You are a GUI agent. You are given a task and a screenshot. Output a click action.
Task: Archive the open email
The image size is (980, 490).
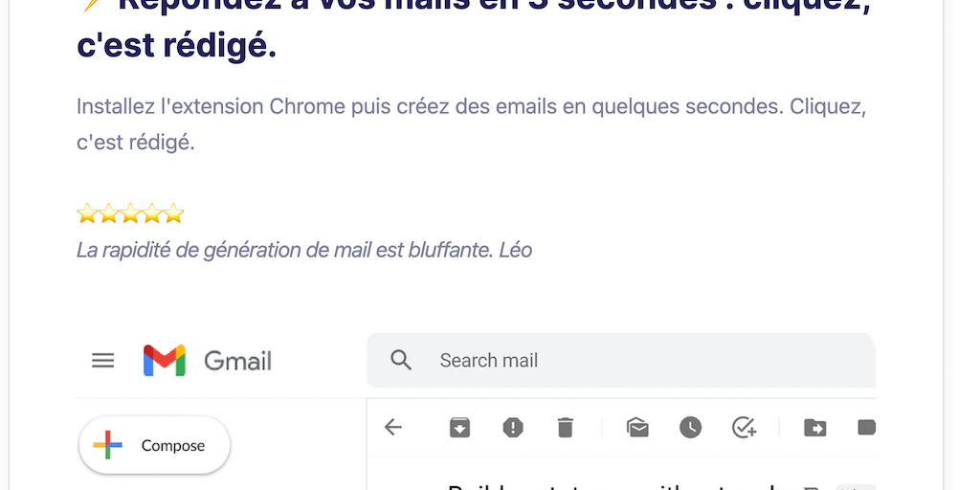click(459, 428)
